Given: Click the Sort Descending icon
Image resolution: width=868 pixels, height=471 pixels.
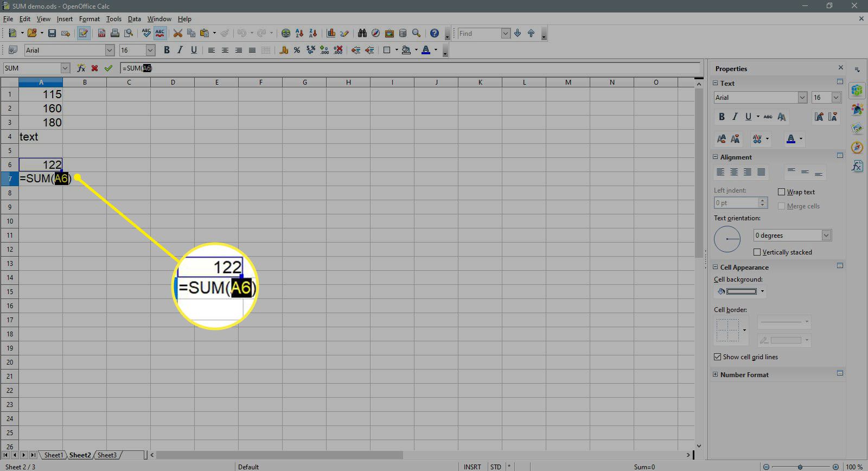Looking at the screenshot, I should point(313,34).
